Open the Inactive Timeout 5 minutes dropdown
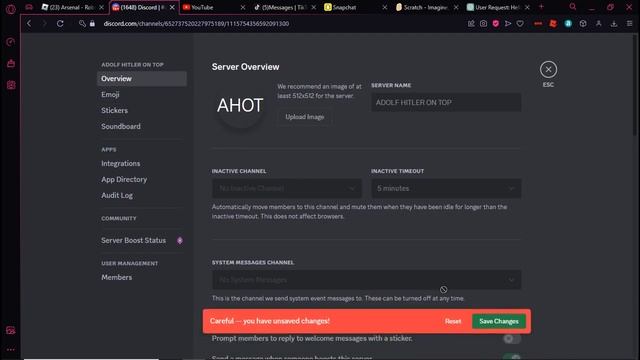Screen dimensions: 640x360 click(446, 188)
